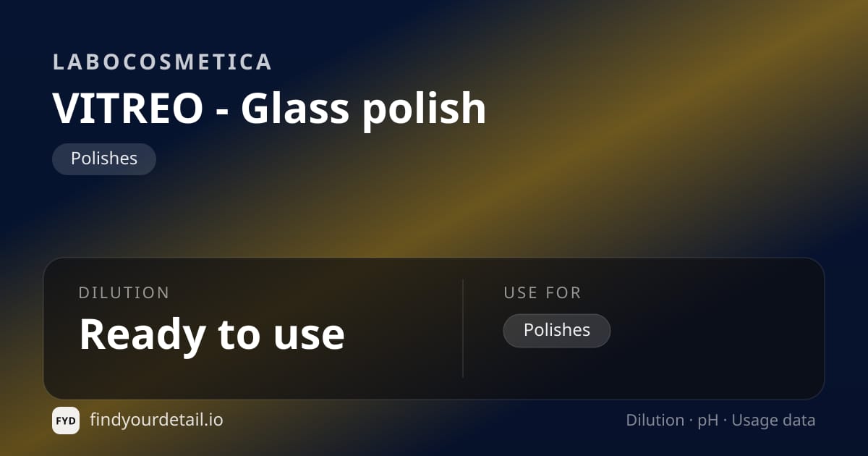
Task: Click the USE FOR section label
Action: coord(542,293)
